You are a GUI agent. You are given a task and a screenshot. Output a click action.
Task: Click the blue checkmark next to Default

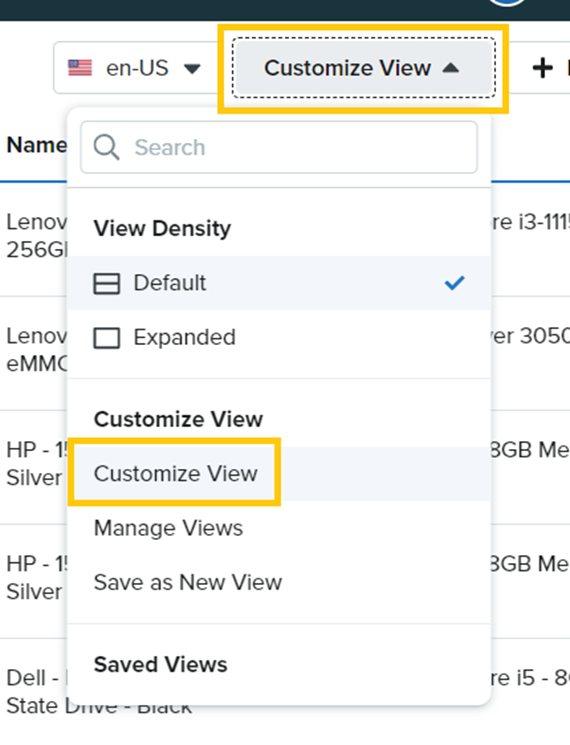pos(454,283)
